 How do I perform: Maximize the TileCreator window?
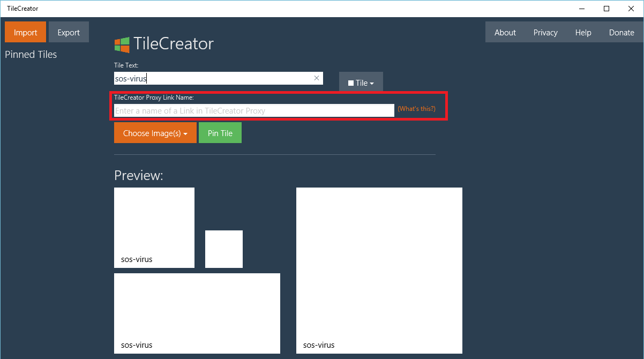606,9
